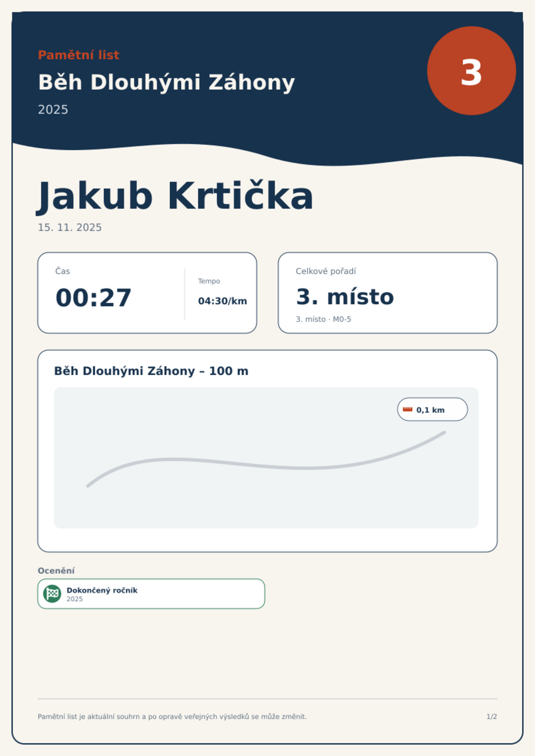The width and height of the screenshot is (535, 756).
Task: Click the Běh Dlouhými Záhony header title
Action: point(166,82)
